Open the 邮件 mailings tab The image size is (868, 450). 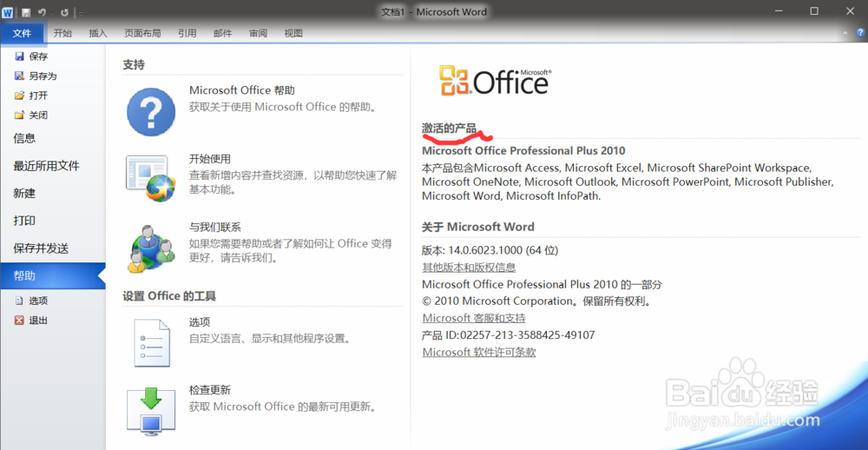click(x=222, y=33)
